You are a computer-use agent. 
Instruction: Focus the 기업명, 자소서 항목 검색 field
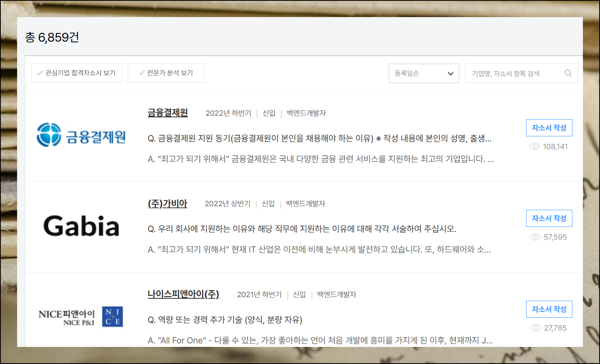pyautogui.click(x=522, y=73)
